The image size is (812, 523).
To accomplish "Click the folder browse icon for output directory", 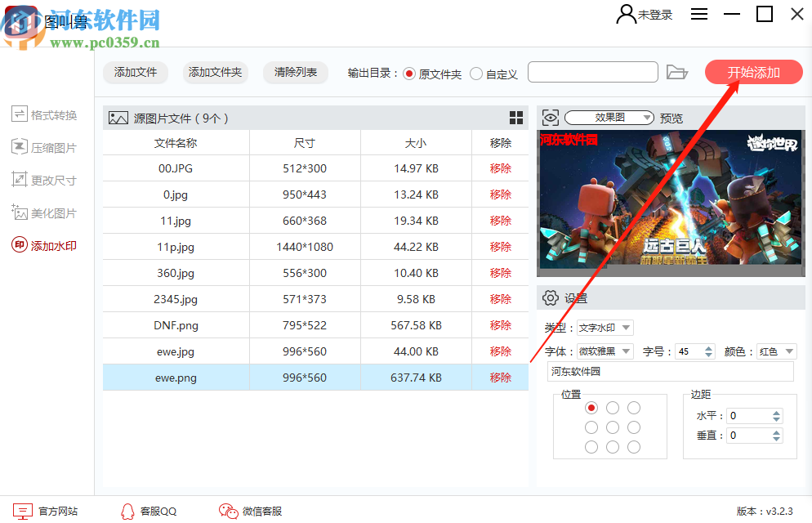I will 677,72.
